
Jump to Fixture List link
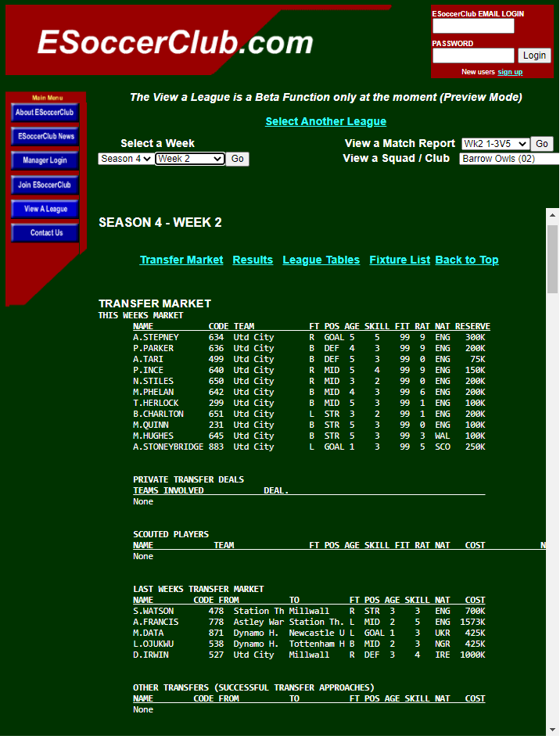click(400, 260)
